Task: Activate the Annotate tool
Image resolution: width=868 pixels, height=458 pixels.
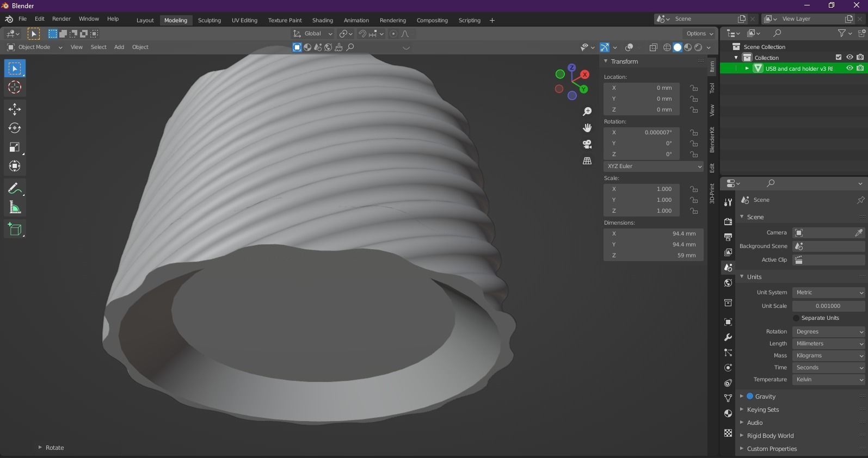Action: (15, 189)
